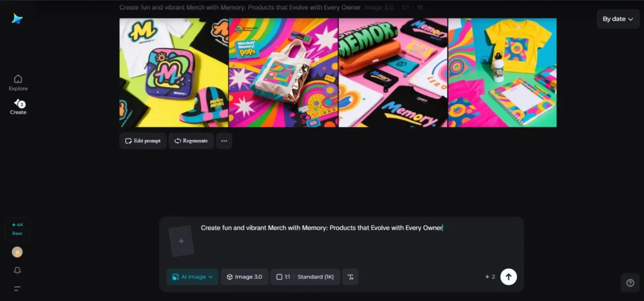Image resolution: width=644 pixels, height=301 pixels.
Task: Open the first generated merch image thumbnail
Action: 174,72
